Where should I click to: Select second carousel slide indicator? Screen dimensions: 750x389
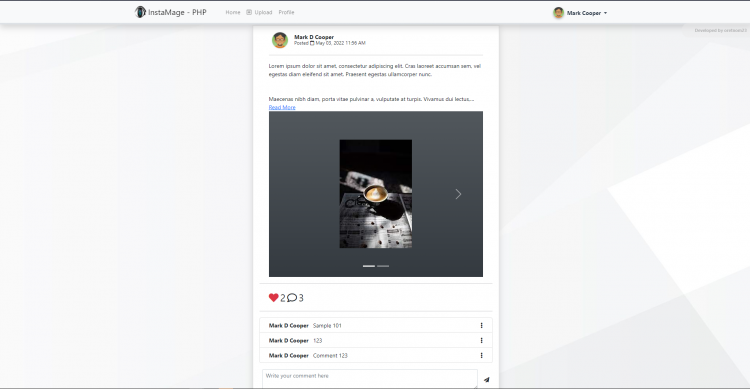[x=383, y=266]
